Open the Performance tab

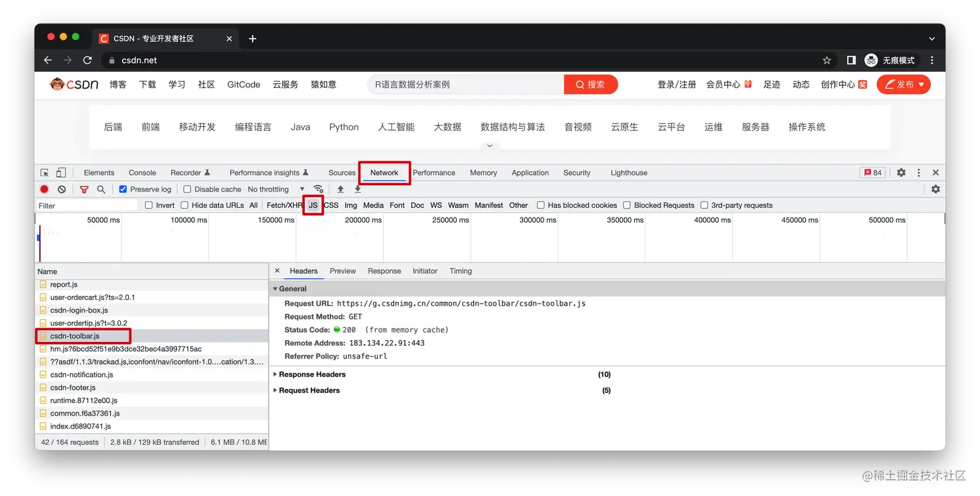pyautogui.click(x=434, y=173)
